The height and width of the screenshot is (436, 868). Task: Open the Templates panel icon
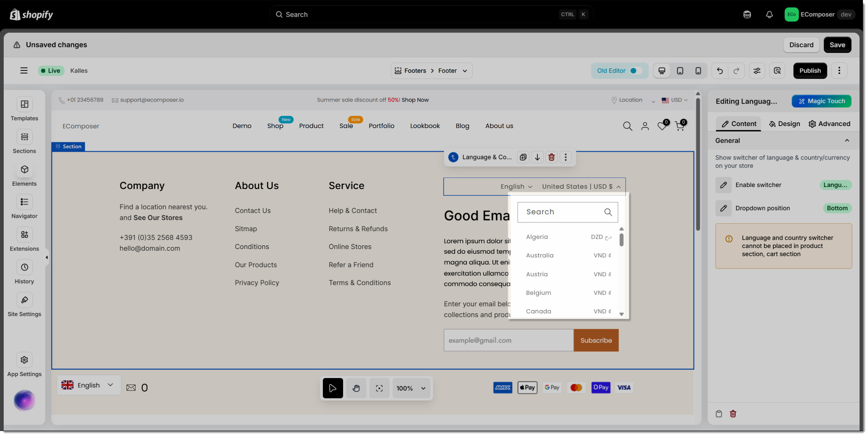[x=24, y=104]
